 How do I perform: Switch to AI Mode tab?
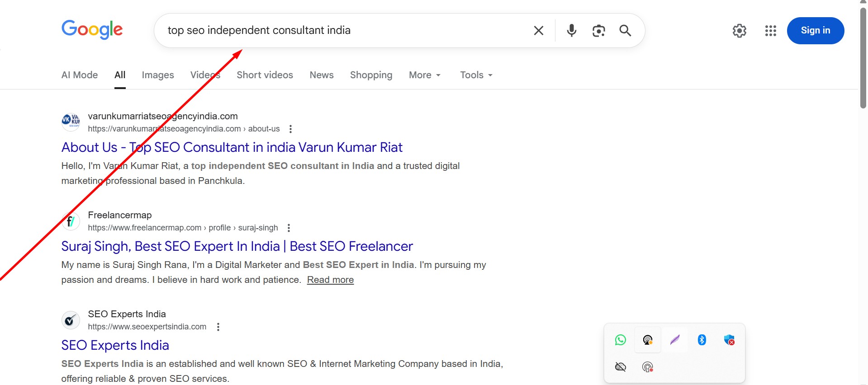point(80,75)
